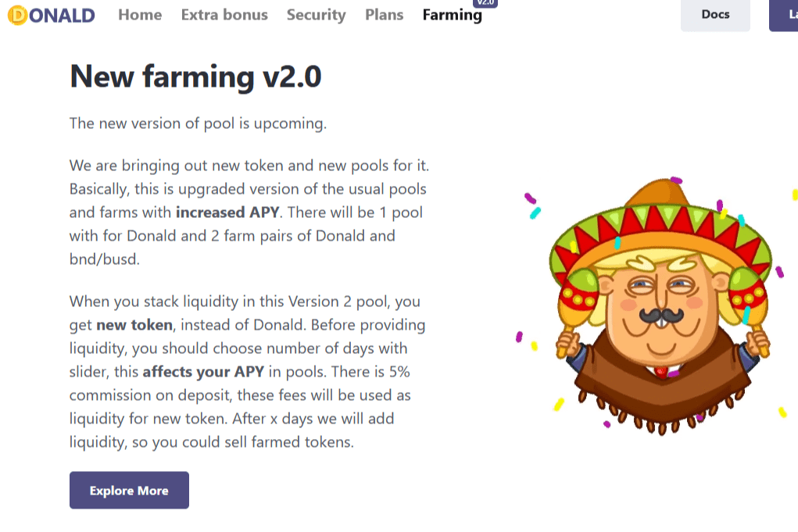This screenshot has height=532, width=798.
Task: Click the bold 'affects your APY' text
Action: pos(202,372)
